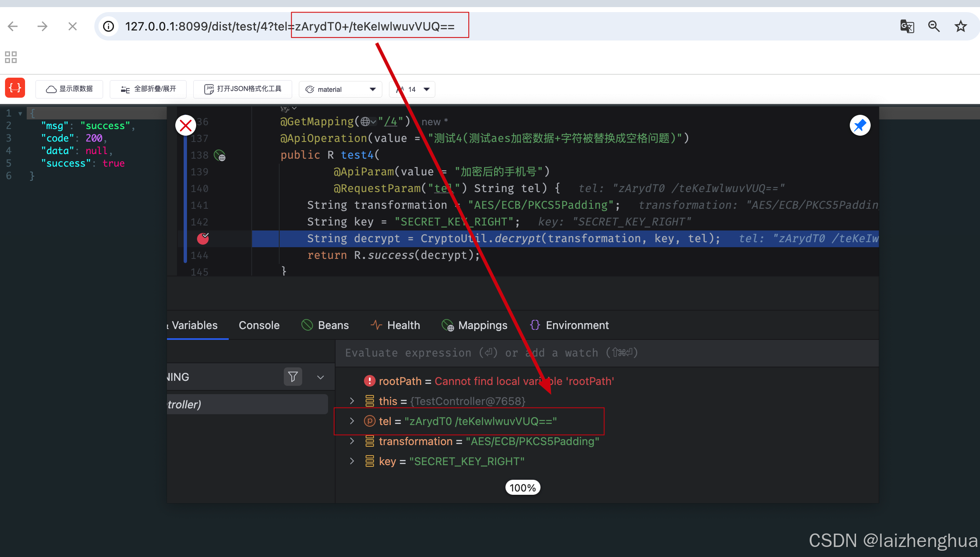
Task: Open the material theme dropdown
Action: coord(340,89)
